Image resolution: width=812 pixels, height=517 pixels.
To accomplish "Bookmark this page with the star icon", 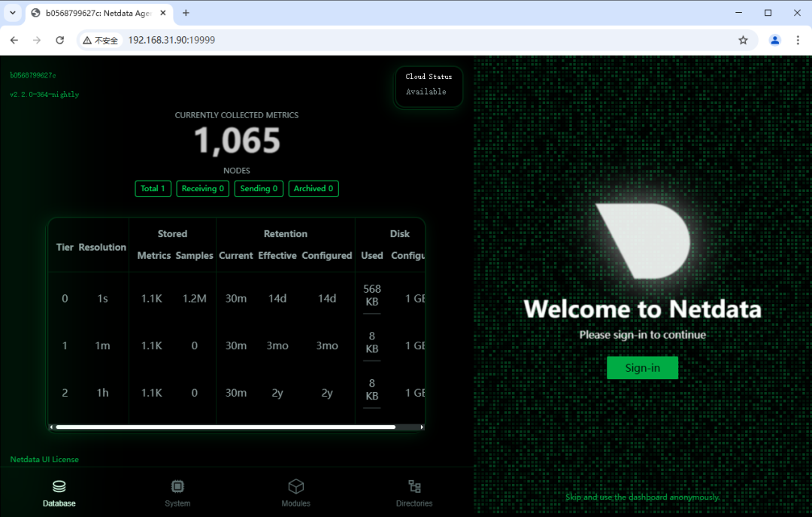I will (x=743, y=40).
